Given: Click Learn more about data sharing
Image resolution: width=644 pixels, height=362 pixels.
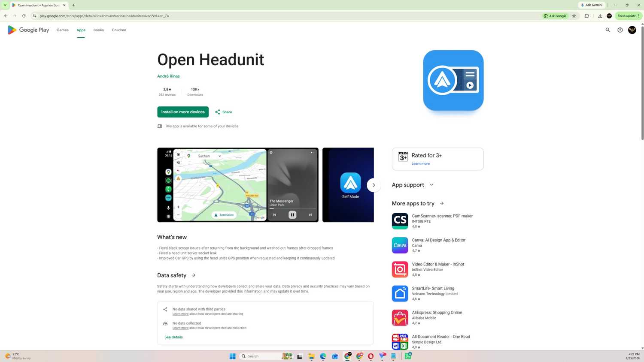Looking at the screenshot, I should coord(180,314).
